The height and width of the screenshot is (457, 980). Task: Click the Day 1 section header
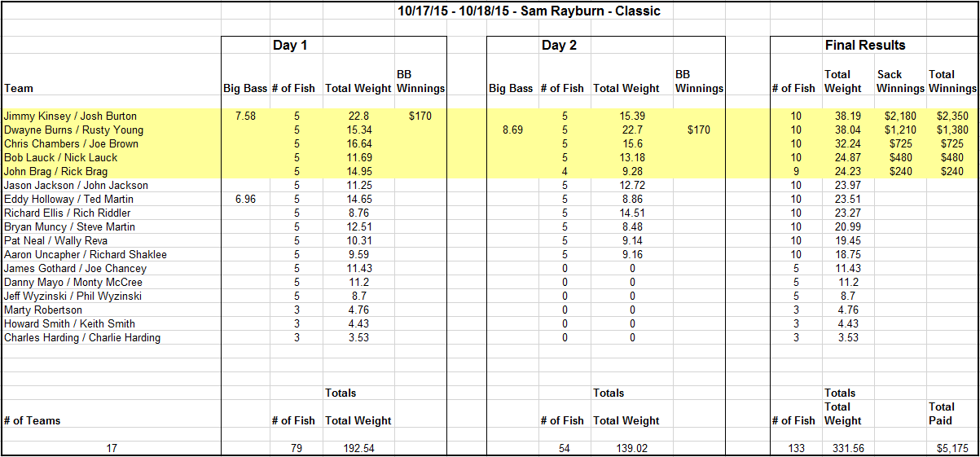coord(290,46)
